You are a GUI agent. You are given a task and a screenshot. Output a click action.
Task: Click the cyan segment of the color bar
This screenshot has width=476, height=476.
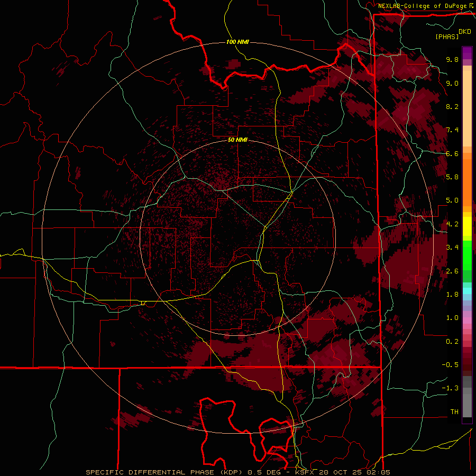pyautogui.click(x=467, y=291)
